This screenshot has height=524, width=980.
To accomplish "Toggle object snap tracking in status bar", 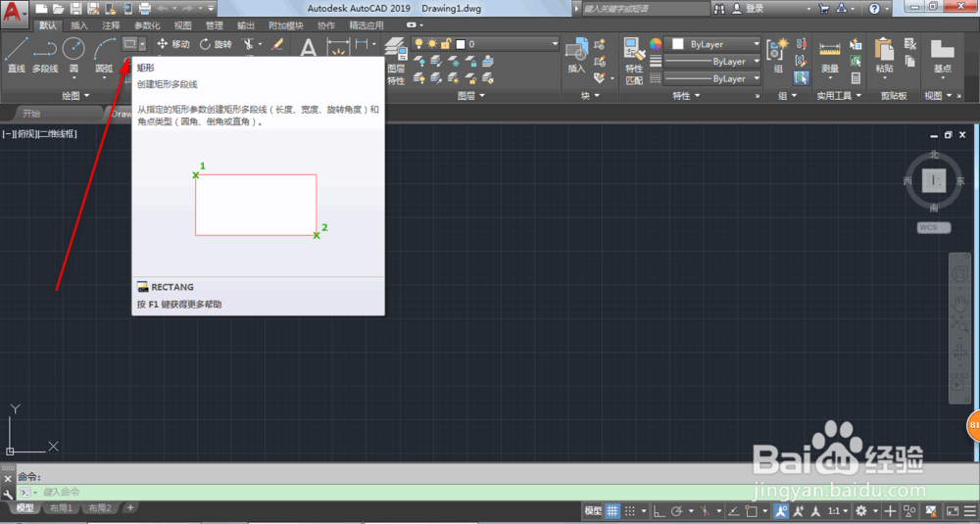I will [x=734, y=511].
